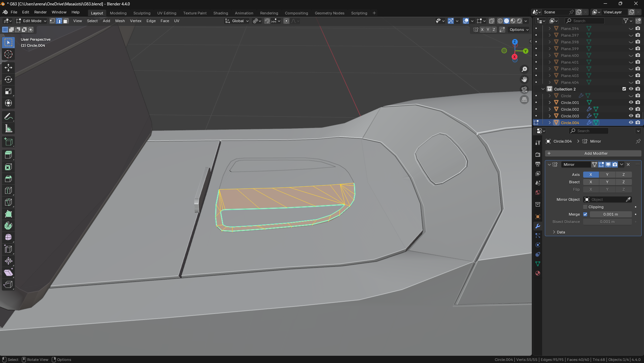Viewport: 644px width, 363px height.
Task: Add a new workspace with plus button
Action: click(x=374, y=13)
